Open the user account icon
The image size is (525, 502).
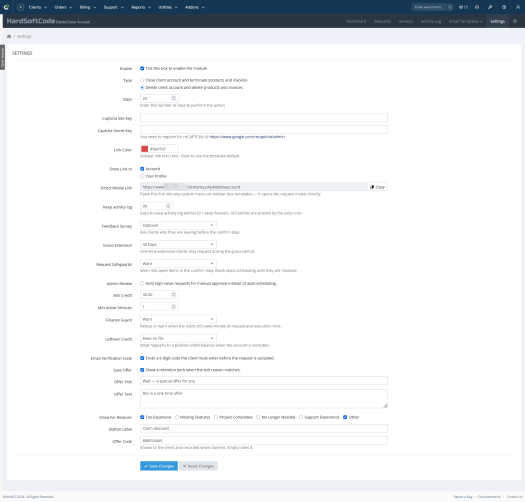pos(518,7)
